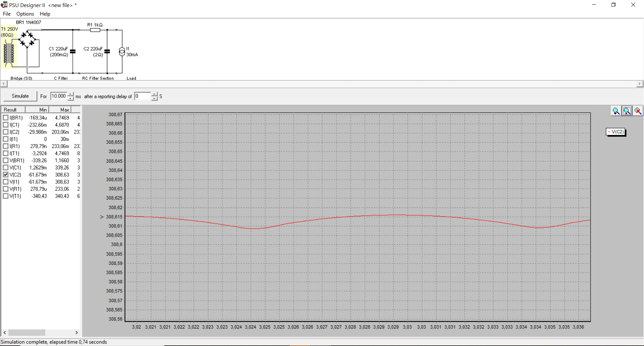Enable the V(C1) trace checkbox
Screen dimensions: 644x346
point(6,167)
